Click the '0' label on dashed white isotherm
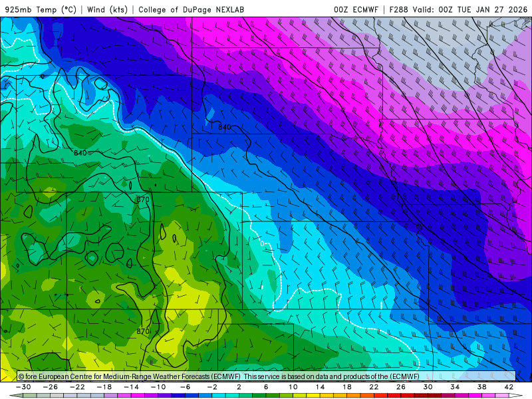 (x=262, y=243)
